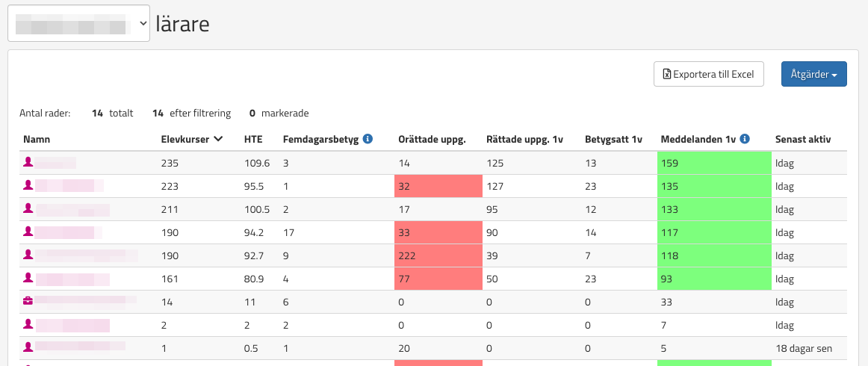Image resolution: width=868 pixels, height=366 pixels.
Task: Expand the Åtgärder dropdown menu
Action: coord(813,74)
